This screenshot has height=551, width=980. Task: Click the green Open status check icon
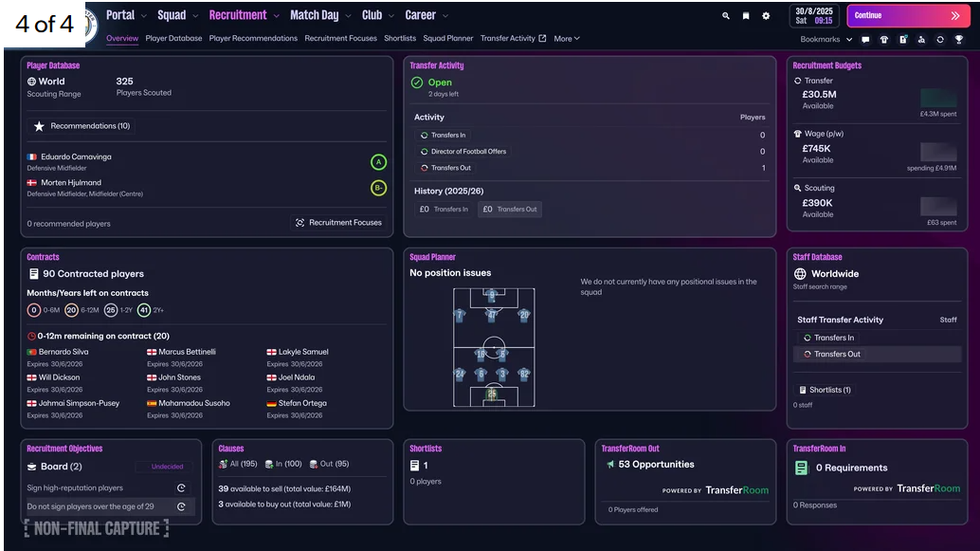[x=417, y=83]
